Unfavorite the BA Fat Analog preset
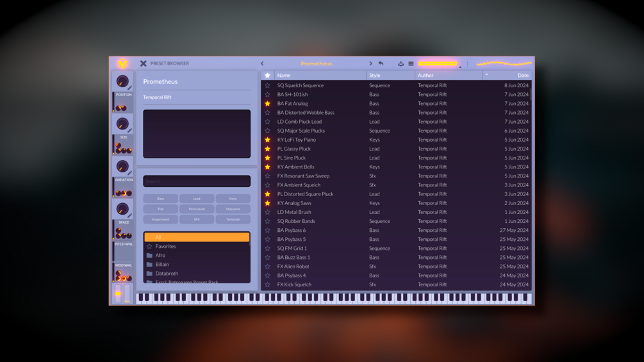This screenshot has height=362, width=644. coord(267,103)
